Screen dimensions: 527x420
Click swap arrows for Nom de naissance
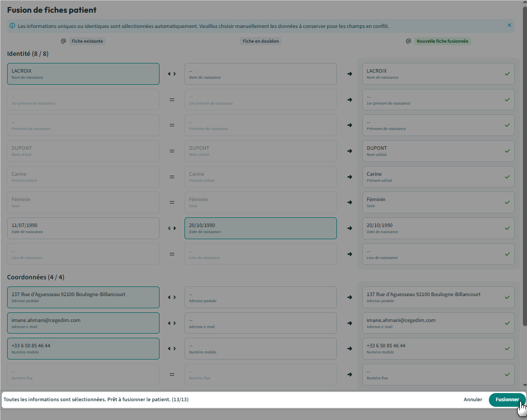point(172,74)
